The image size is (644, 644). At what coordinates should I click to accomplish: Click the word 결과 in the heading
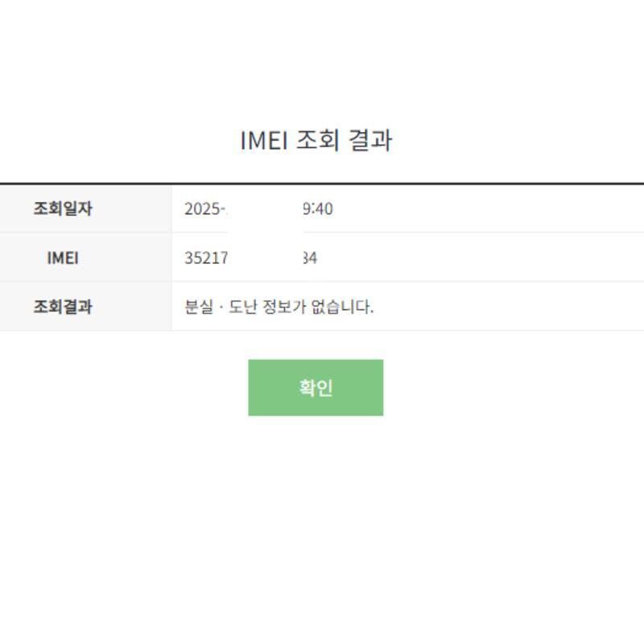(x=370, y=140)
